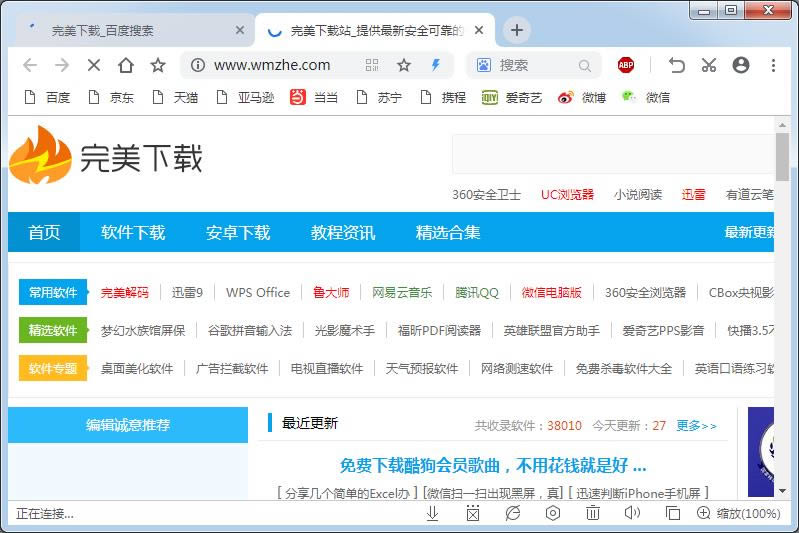
Task: Click the undo closed tab icon
Action: pos(677,65)
